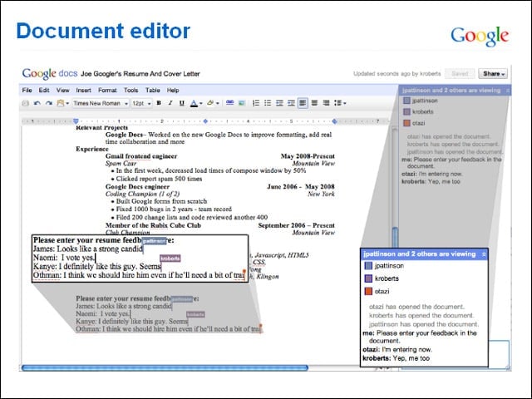Click the decrease indent icon

pos(279,103)
